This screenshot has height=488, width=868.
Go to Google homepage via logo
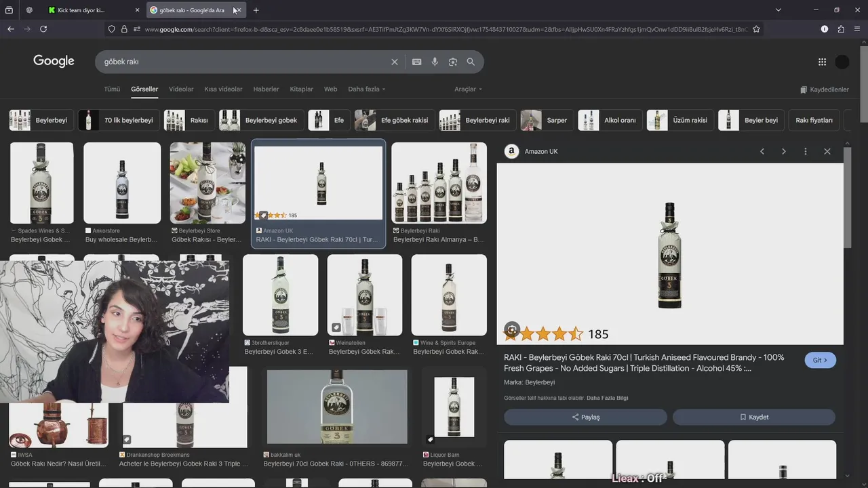54,61
